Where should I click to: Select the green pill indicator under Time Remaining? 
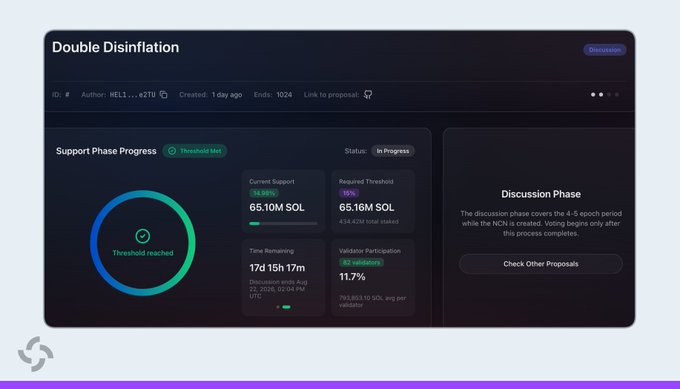286,307
